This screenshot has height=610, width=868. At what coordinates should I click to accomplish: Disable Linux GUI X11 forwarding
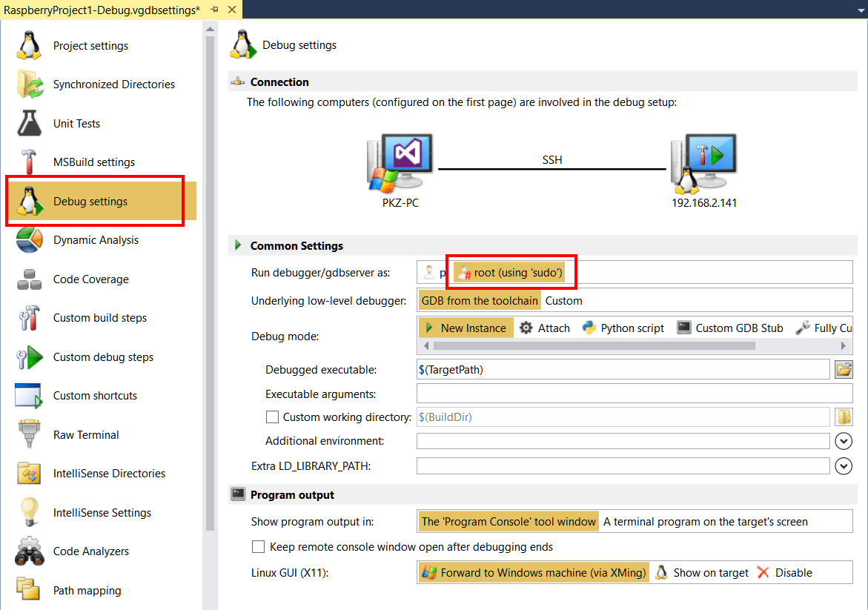[x=785, y=572]
